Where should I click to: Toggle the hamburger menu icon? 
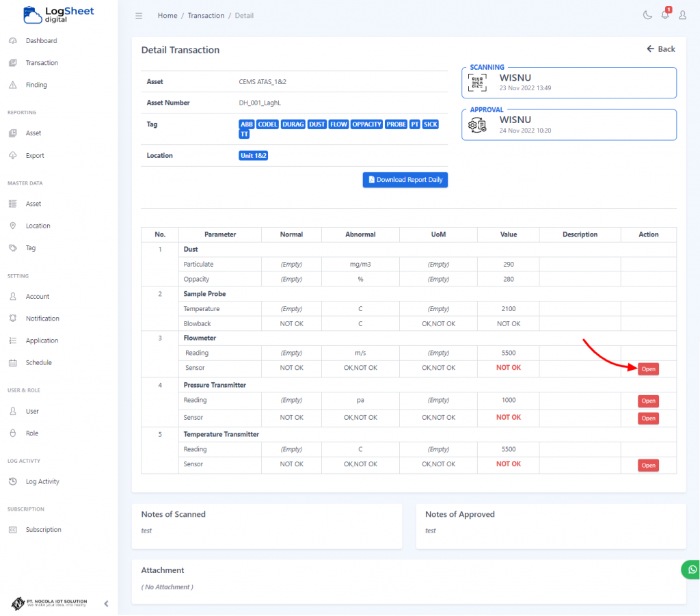[139, 16]
